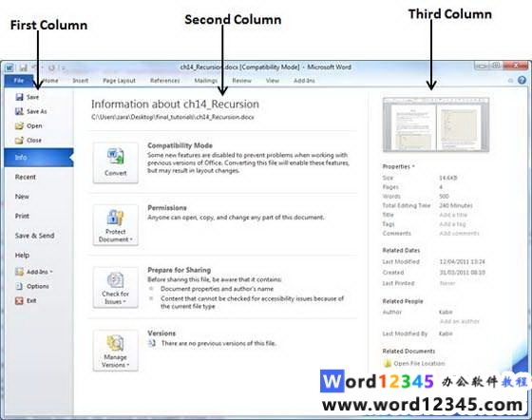The image size is (532, 420).
Task: Select Save & Send in the menu
Action: [34, 236]
